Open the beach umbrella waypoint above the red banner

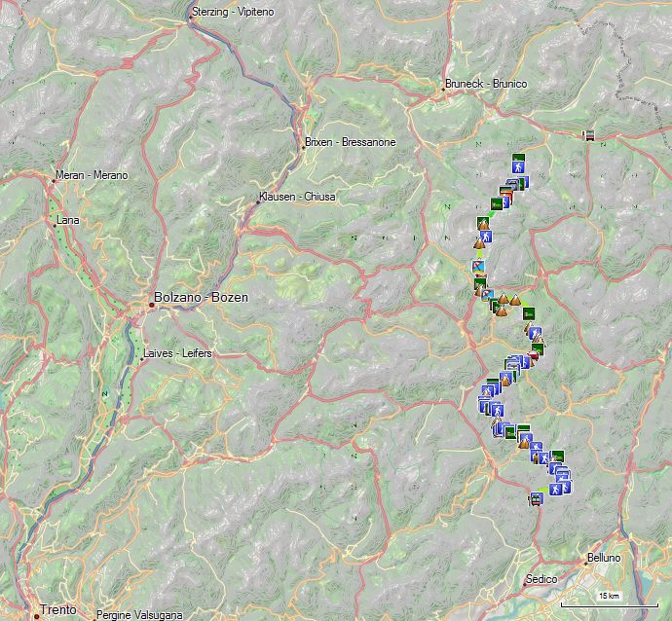(478, 267)
